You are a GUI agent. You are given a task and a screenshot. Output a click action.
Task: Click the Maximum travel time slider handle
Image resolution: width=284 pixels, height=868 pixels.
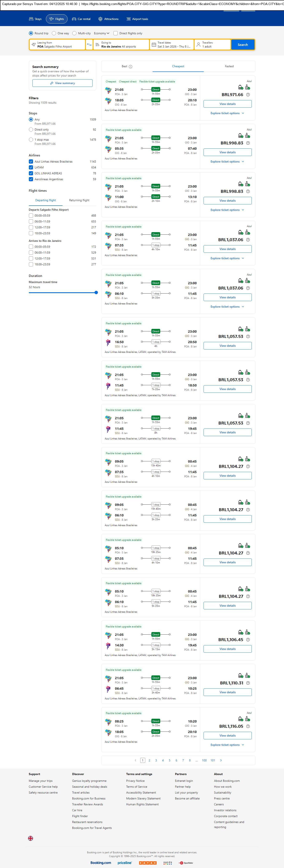(96, 292)
